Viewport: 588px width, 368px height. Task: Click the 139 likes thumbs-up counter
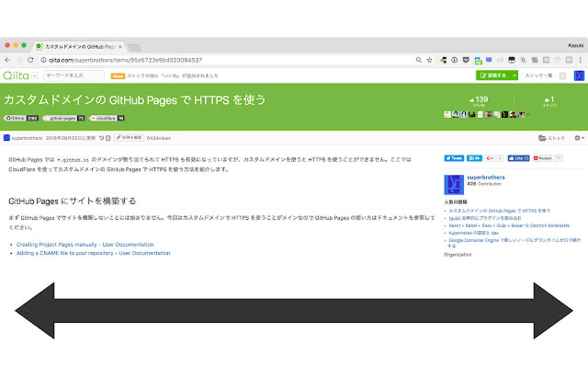479,101
